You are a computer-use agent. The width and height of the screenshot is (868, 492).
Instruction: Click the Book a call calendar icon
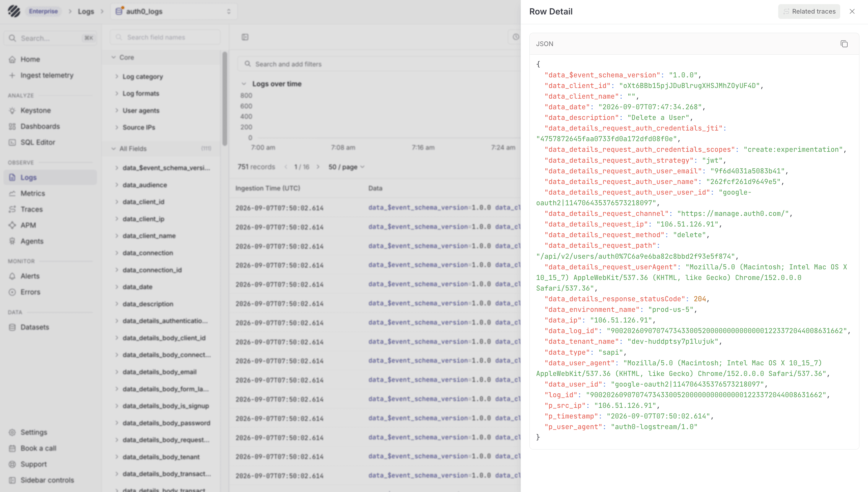(x=12, y=448)
